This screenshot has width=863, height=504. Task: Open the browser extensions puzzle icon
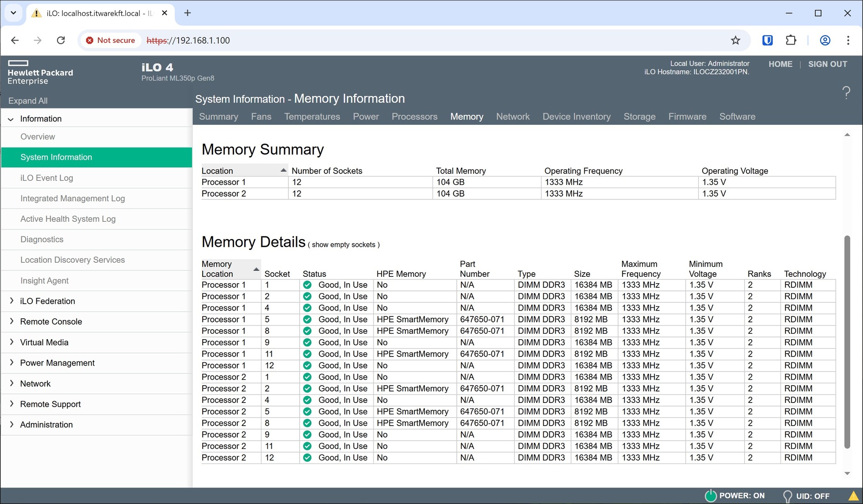791,41
